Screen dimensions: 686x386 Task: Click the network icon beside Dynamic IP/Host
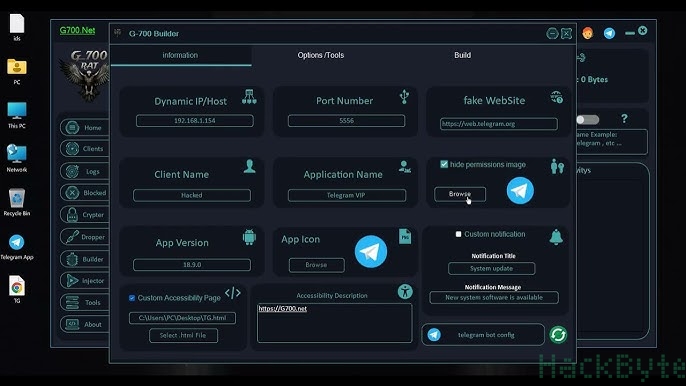(249, 97)
